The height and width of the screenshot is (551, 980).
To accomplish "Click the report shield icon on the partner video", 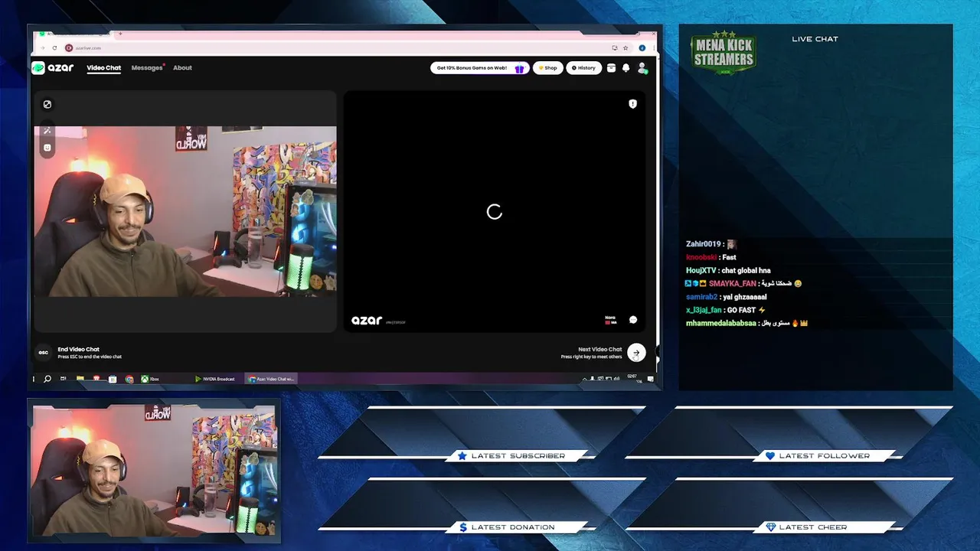I will 632,104.
